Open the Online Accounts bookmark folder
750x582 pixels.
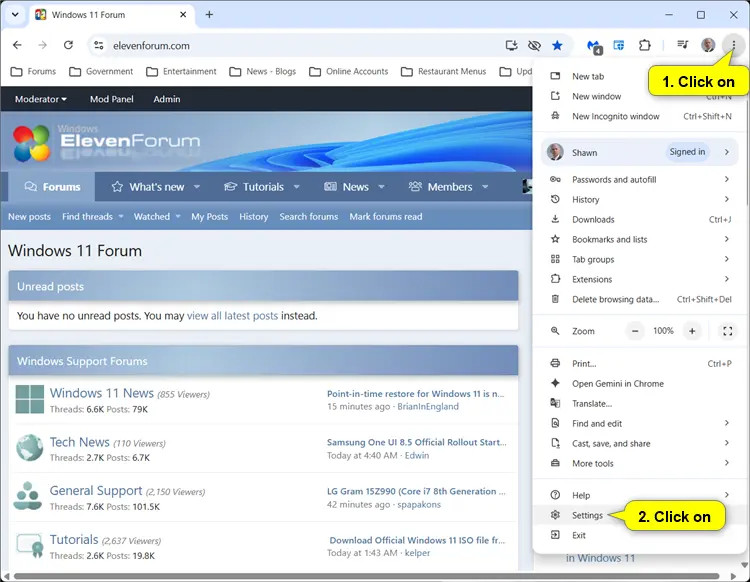tap(349, 71)
